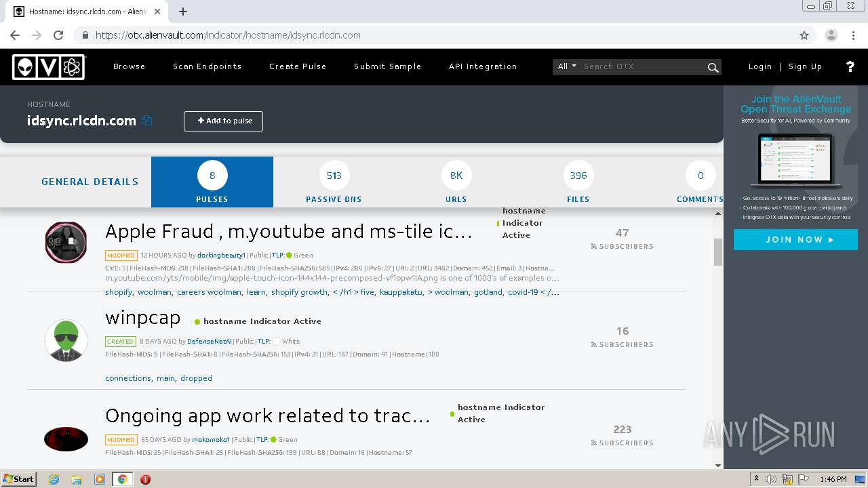This screenshot has width=868, height=488.
Task: Click the Sign Up link
Action: [805, 66]
